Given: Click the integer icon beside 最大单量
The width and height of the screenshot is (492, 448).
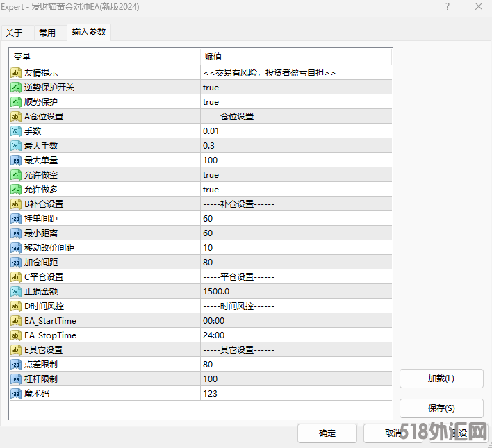Looking at the screenshot, I should point(16,160).
